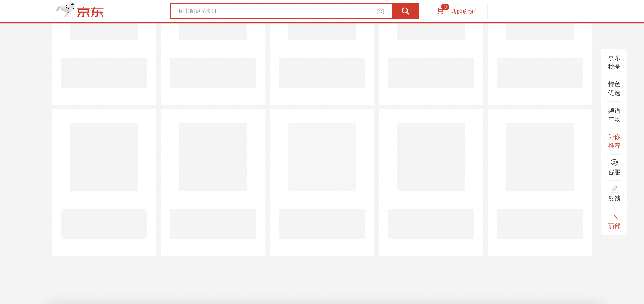Click the back-to-top arrow icon
This screenshot has width=644, height=304.
(x=614, y=217)
